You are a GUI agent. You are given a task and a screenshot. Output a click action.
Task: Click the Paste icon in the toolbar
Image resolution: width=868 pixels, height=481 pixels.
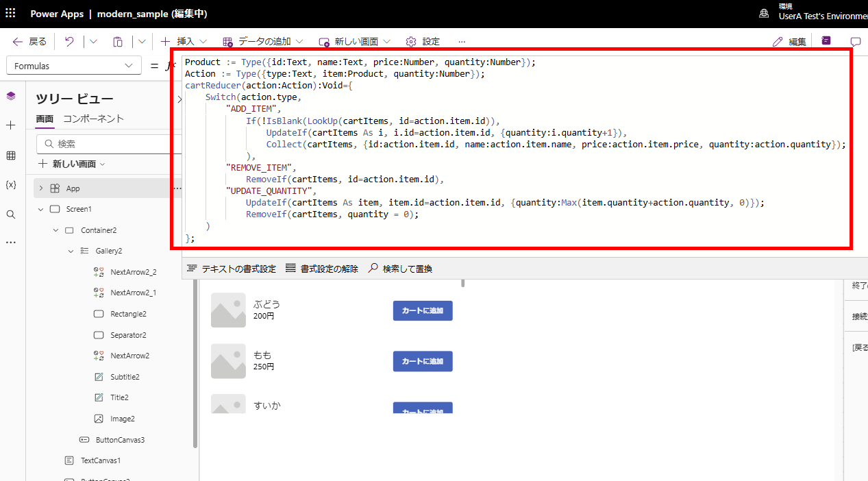[117, 41]
